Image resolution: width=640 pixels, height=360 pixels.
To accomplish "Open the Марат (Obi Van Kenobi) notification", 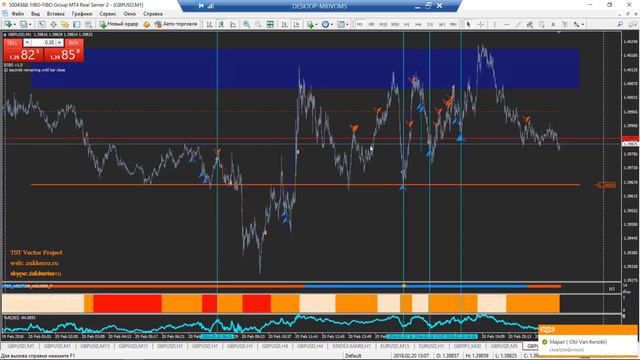I will [x=588, y=342].
